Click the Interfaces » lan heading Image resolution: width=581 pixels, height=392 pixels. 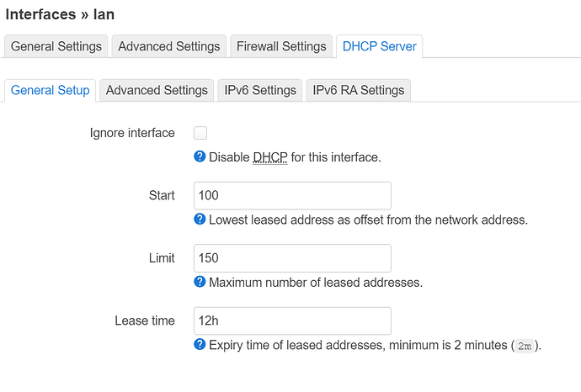pos(60,14)
